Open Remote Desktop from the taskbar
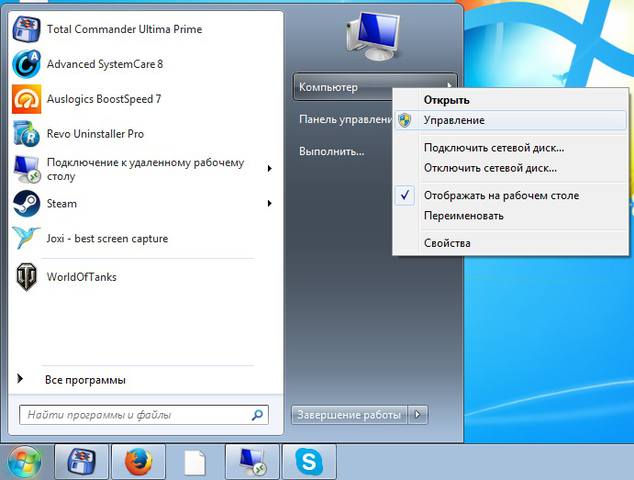634x480 pixels. point(252,462)
